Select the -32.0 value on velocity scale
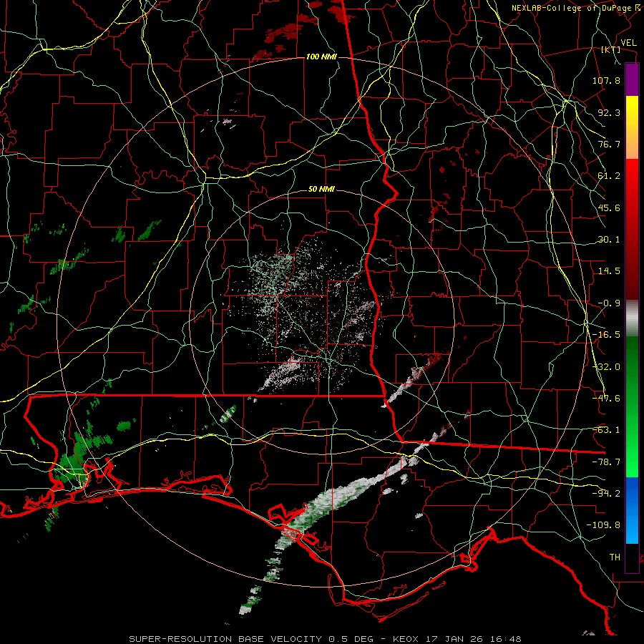The width and height of the screenshot is (644, 644). [606, 367]
